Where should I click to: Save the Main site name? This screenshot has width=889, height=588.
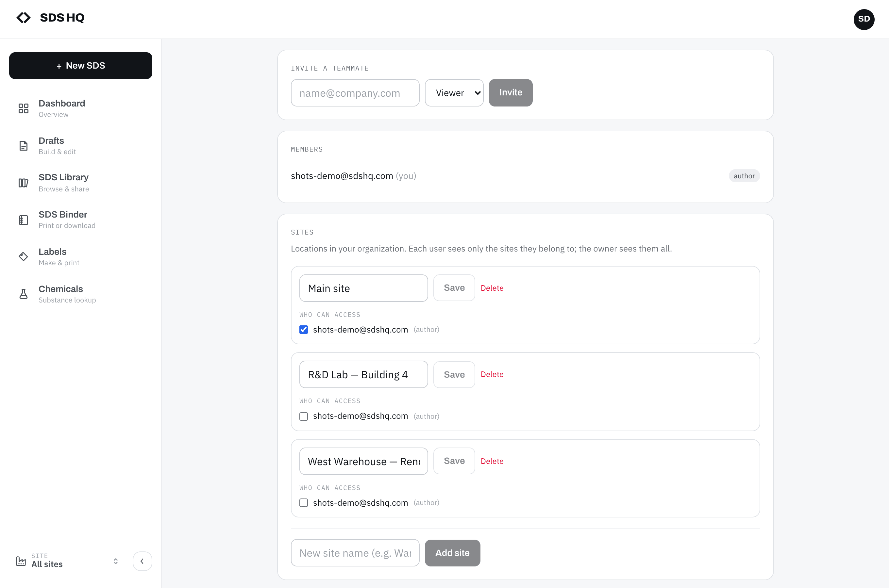(454, 288)
